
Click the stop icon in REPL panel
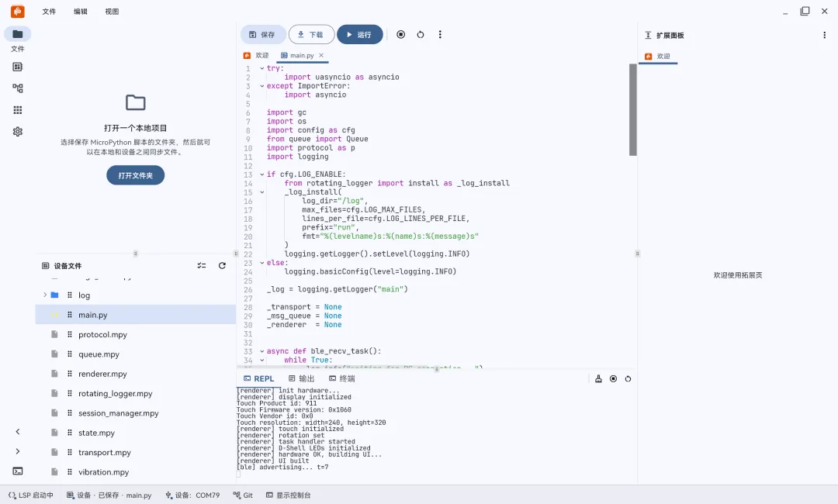click(614, 378)
